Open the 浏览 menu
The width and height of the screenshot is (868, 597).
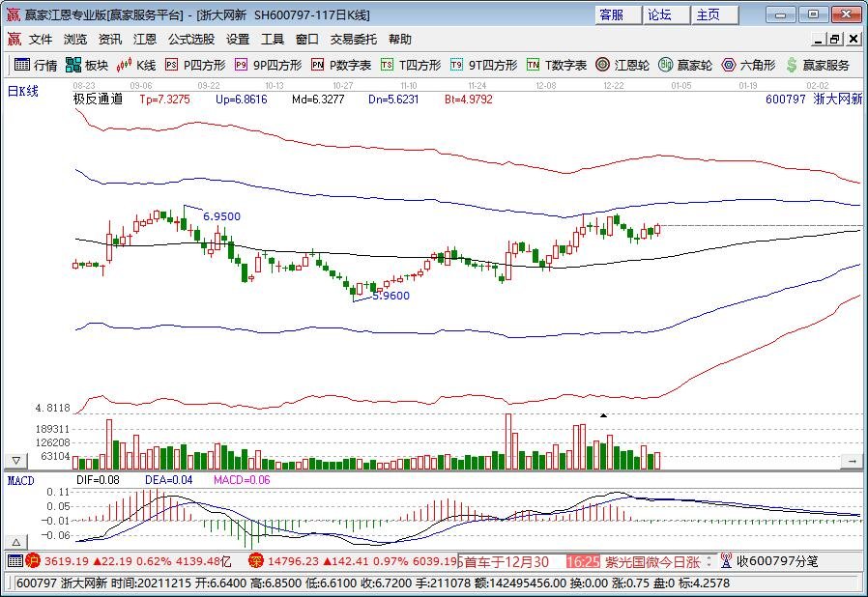75,40
